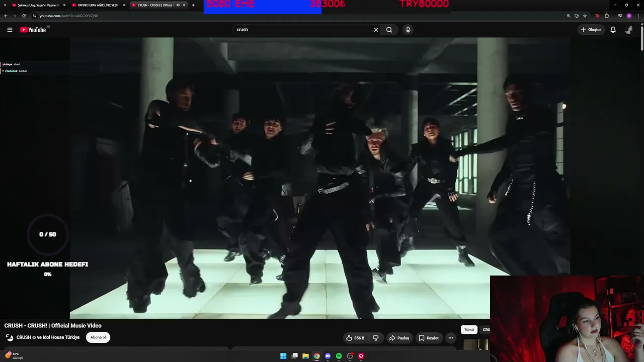Reload the current page

point(24,16)
